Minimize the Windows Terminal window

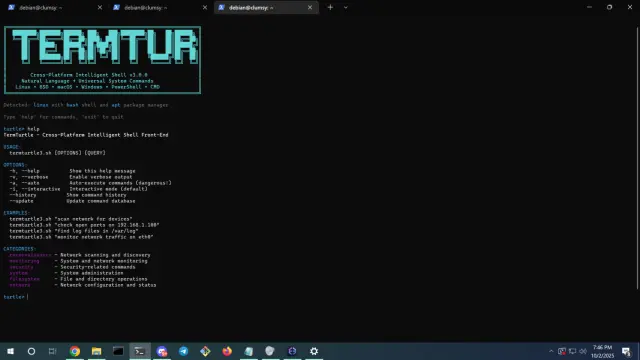pos(589,7)
